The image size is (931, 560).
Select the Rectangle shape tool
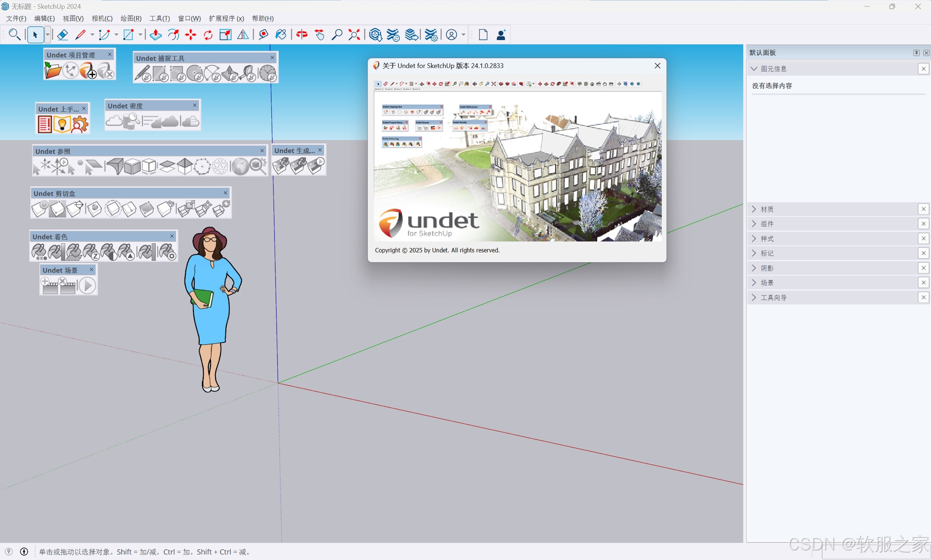[x=128, y=35]
